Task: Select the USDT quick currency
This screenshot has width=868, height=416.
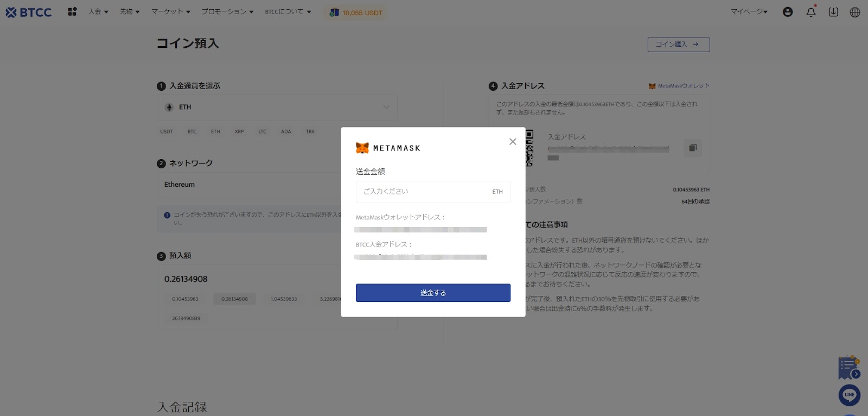Action: pos(167,131)
